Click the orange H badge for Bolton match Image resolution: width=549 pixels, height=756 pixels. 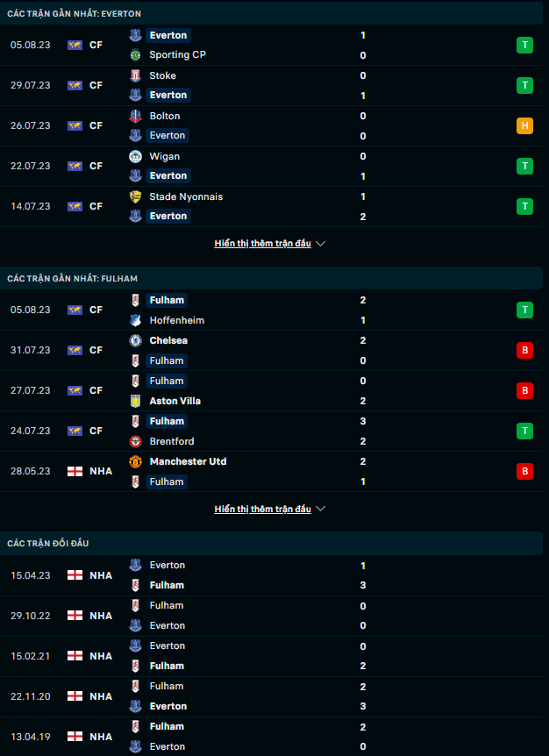pyautogui.click(x=524, y=125)
